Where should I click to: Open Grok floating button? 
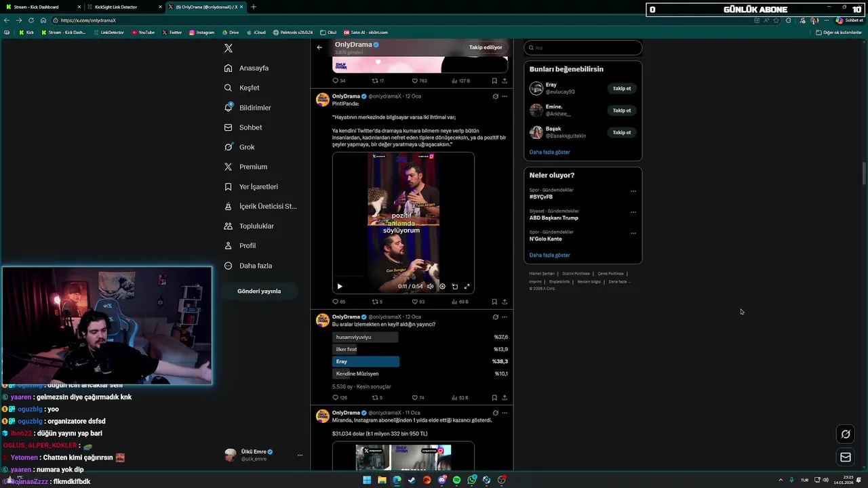pyautogui.click(x=846, y=434)
